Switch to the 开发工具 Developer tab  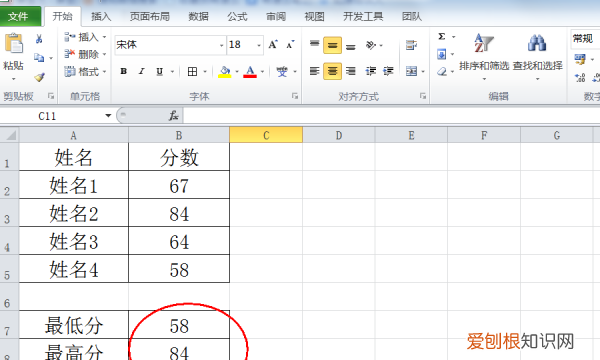[363, 16]
